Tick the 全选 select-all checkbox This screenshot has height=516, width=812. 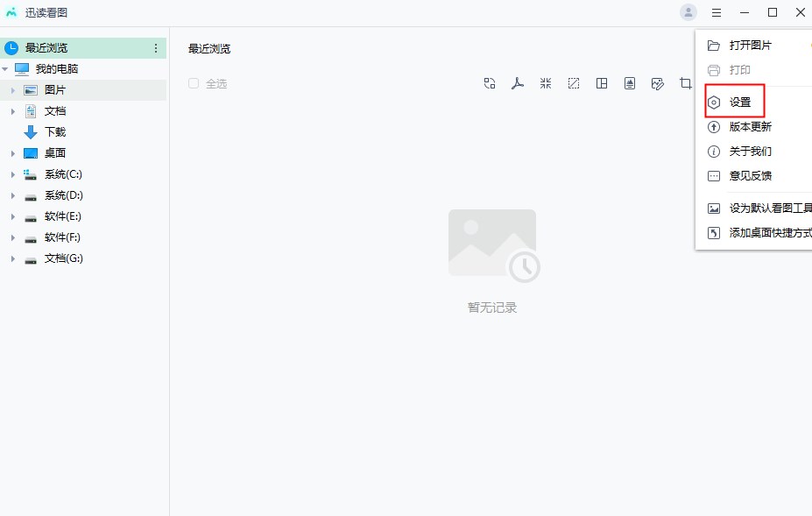(194, 83)
